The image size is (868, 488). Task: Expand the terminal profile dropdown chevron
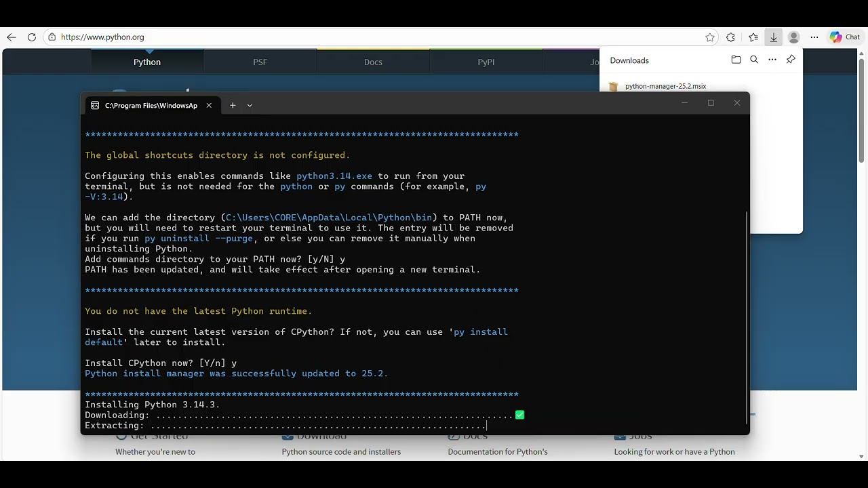point(250,106)
